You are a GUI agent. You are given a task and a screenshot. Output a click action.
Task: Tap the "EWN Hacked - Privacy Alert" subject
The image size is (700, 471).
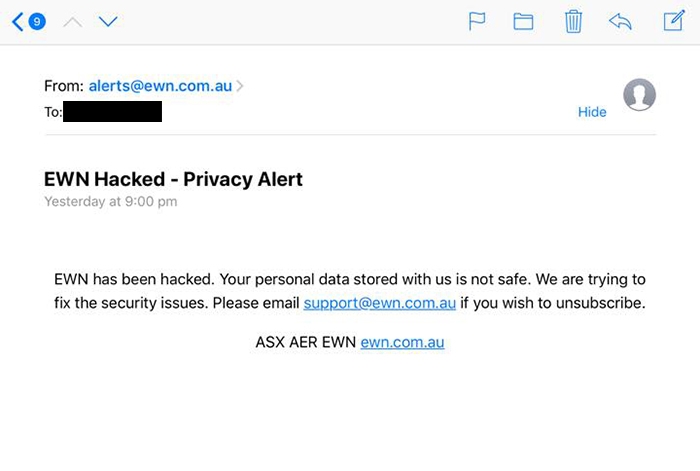tap(173, 180)
